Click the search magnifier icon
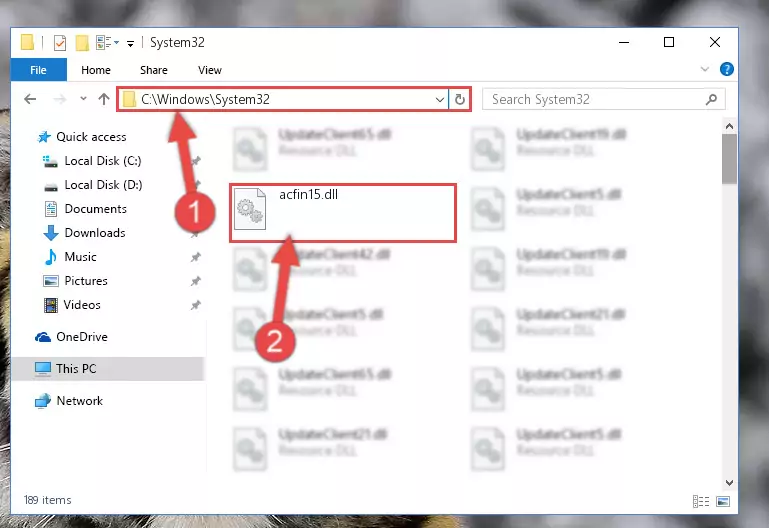Screen dimensions: 769x528 (x=711, y=100)
